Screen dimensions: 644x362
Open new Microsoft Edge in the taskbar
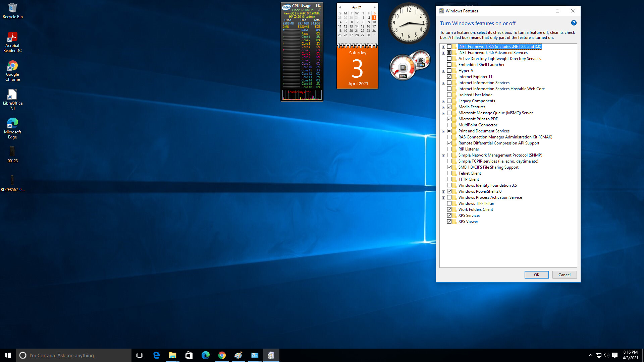[205, 355]
